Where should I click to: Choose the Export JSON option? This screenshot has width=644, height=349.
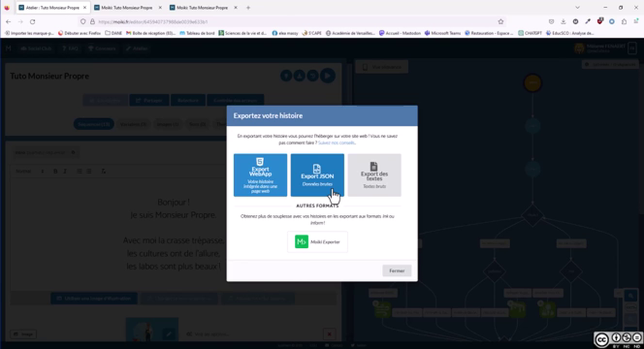click(x=317, y=175)
